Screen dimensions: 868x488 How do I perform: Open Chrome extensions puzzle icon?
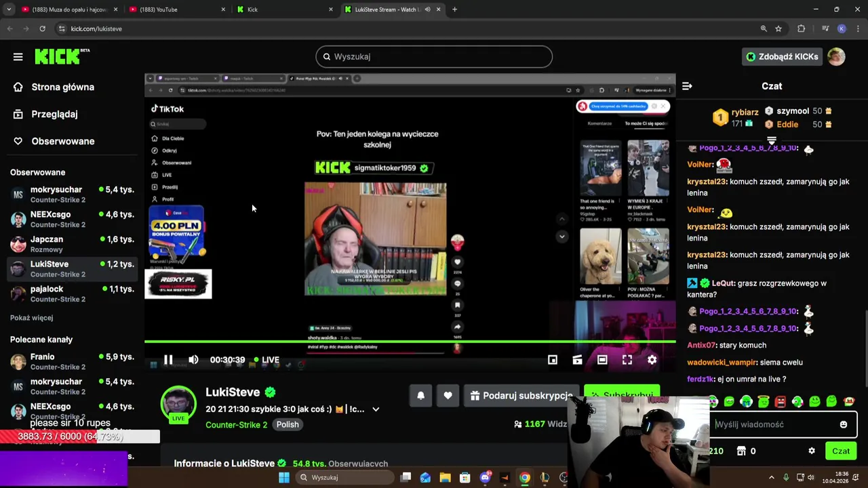[x=802, y=28]
